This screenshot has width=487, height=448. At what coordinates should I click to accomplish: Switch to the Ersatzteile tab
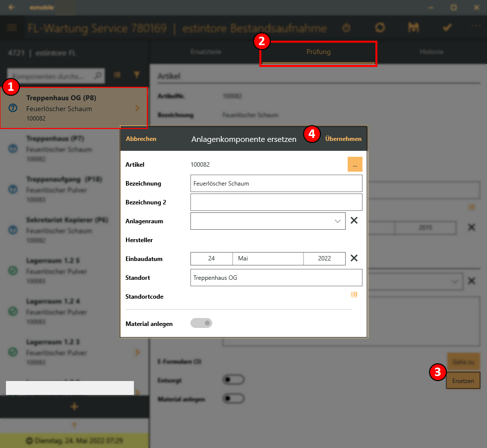tap(205, 52)
